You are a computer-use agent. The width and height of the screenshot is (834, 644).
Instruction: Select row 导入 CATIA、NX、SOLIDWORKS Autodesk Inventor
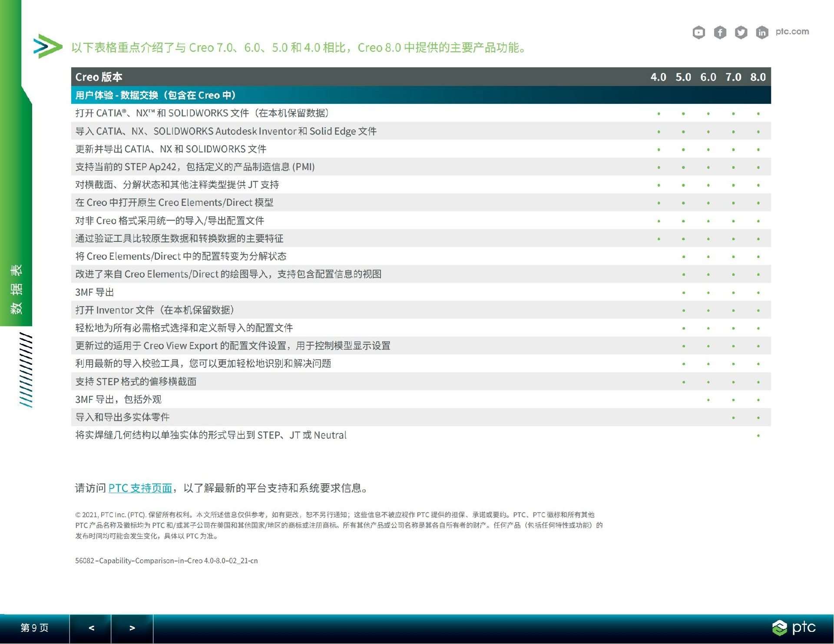coord(421,131)
